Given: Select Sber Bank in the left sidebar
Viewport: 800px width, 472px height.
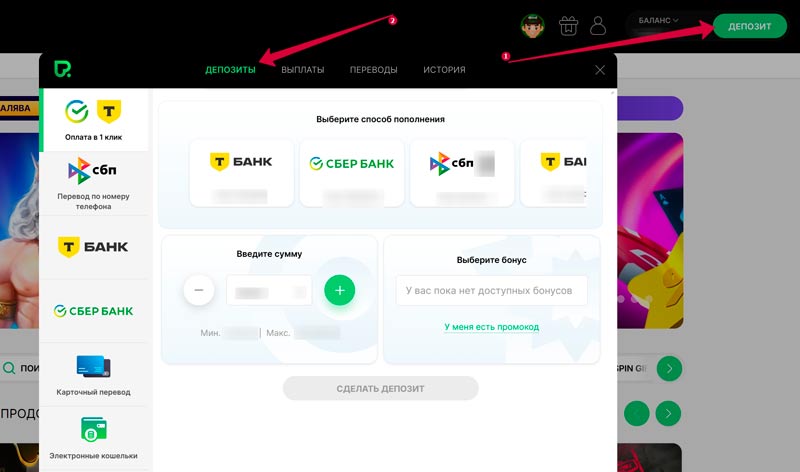Looking at the screenshot, I should coord(94,311).
